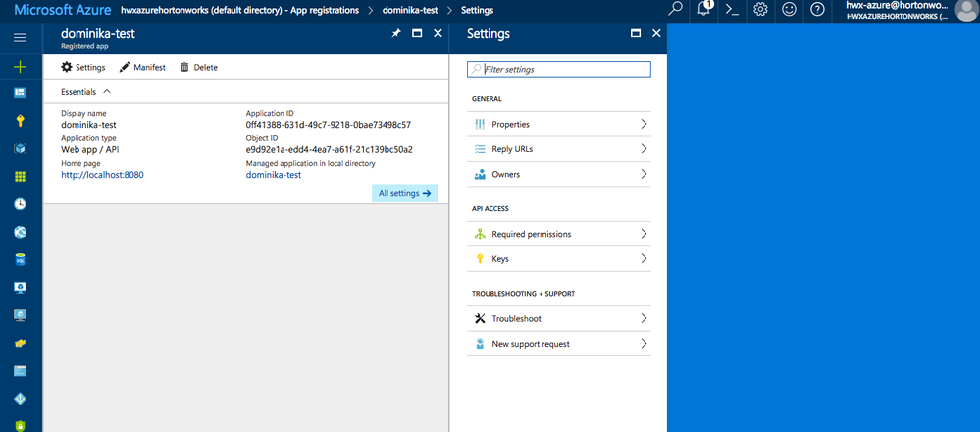The image size is (980, 432).
Task: Launch Cloud Shell from top bar
Action: coord(732,10)
